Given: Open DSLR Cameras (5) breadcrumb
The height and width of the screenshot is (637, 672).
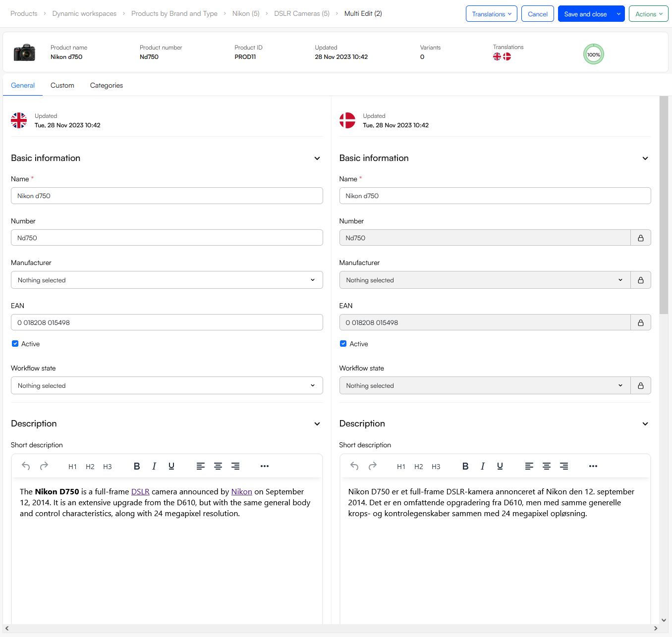Looking at the screenshot, I should pyautogui.click(x=302, y=13).
